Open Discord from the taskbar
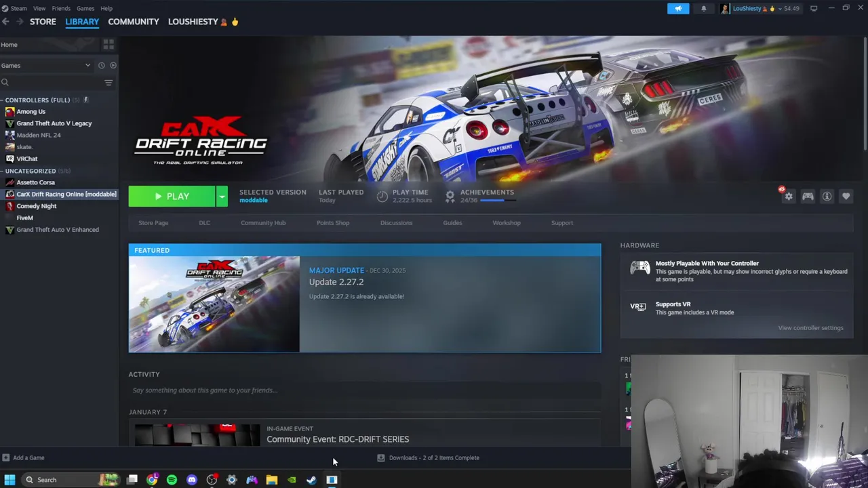 tap(192, 479)
